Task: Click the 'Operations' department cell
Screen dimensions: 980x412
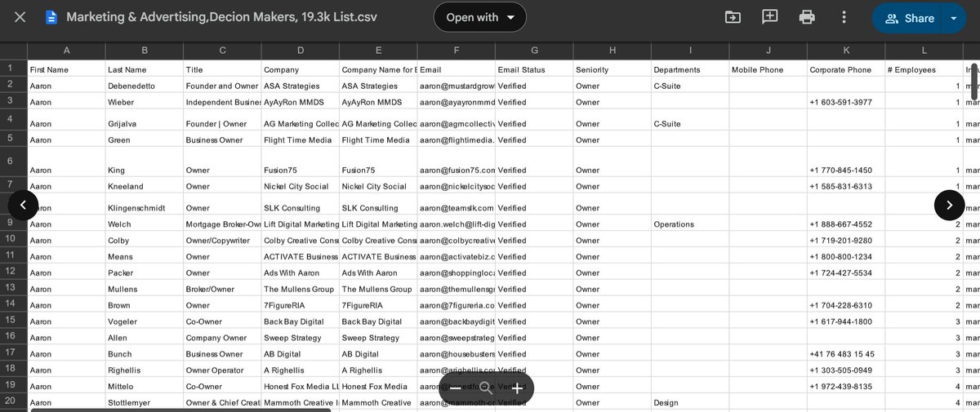Action: (x=690, y=224)
